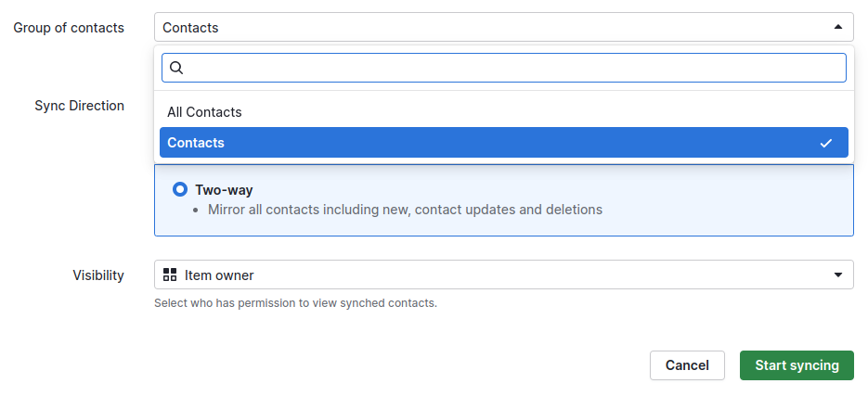
Task: Click the permission helper text below Visibility
Action: 295,303
